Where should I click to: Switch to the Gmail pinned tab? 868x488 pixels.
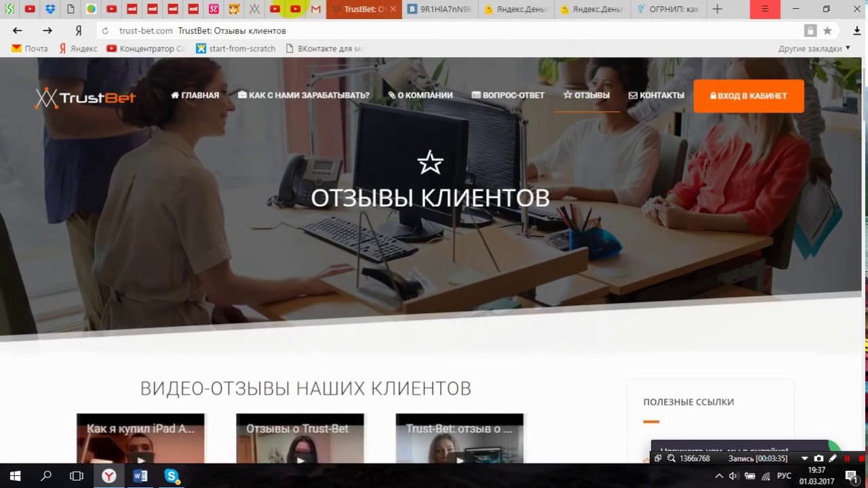point(316,9)
